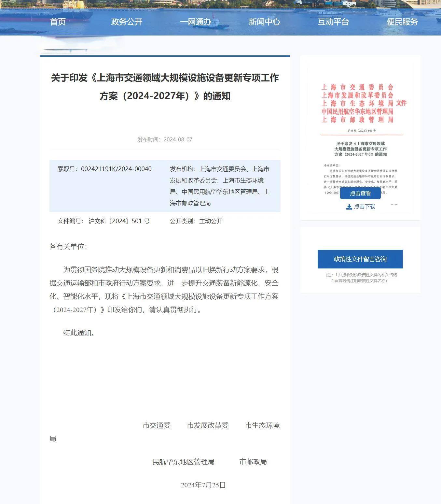Viewport: 441px width, 504px height.
Task: Open the 一网通办 navigation menu
Action: coord(196,22)
